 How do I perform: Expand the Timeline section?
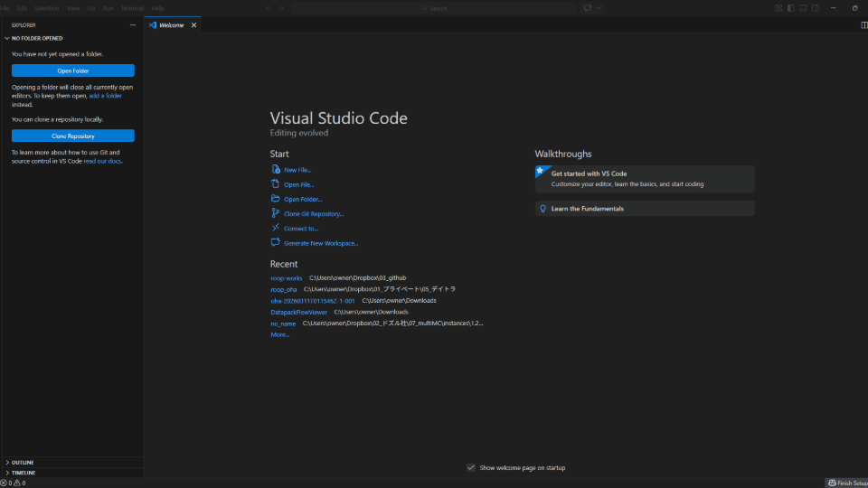point(23,473)
